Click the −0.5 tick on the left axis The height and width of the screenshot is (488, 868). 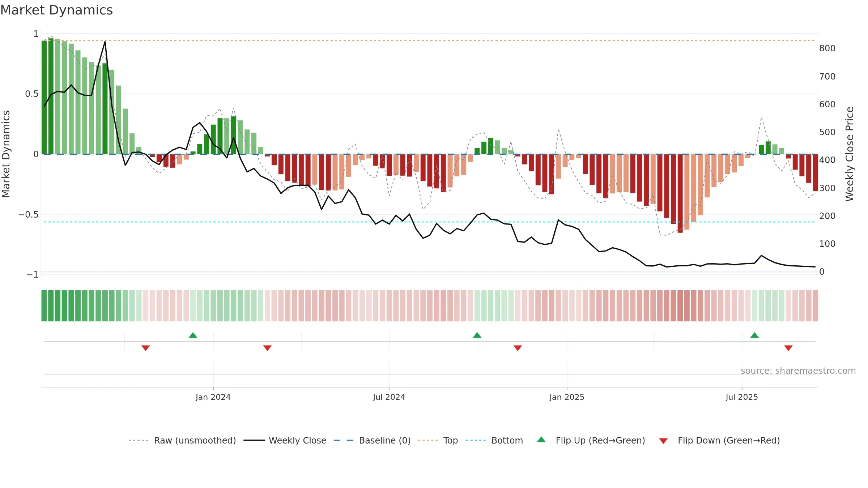pos(29,215)
